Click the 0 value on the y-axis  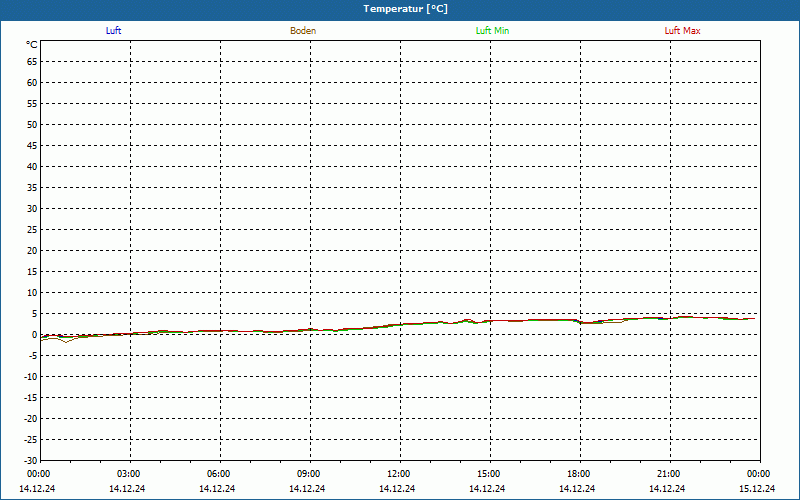click(x=35, y=335)
